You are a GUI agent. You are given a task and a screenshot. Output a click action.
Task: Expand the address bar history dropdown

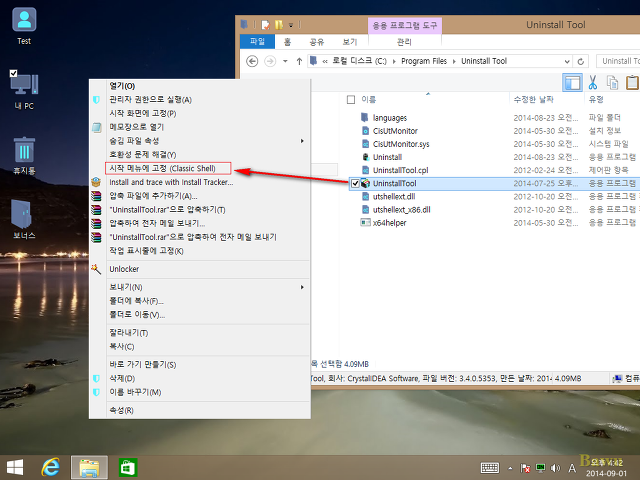(x=567, y=61)
